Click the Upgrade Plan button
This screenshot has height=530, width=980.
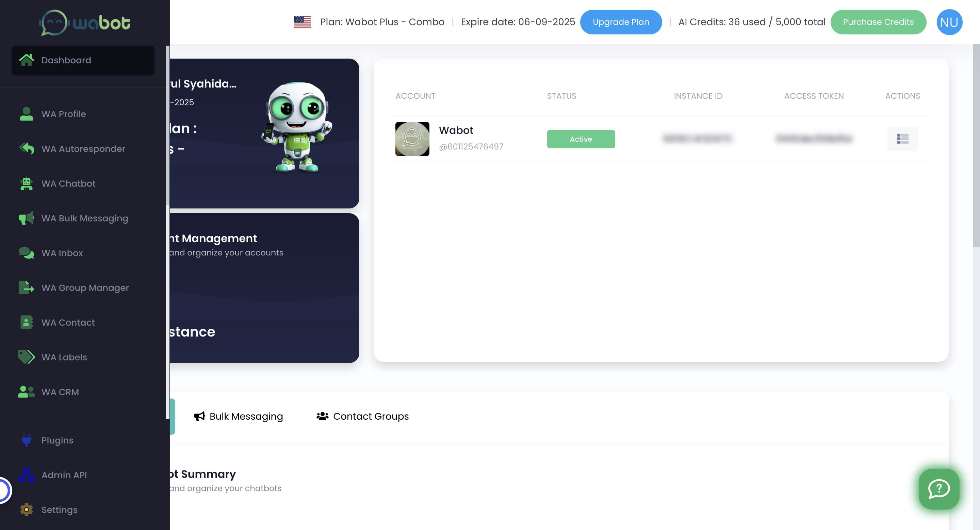click(620, 22)
